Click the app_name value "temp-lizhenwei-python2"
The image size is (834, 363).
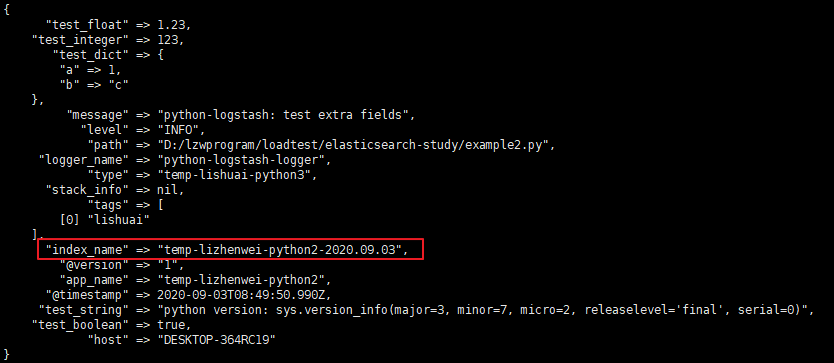242,279
